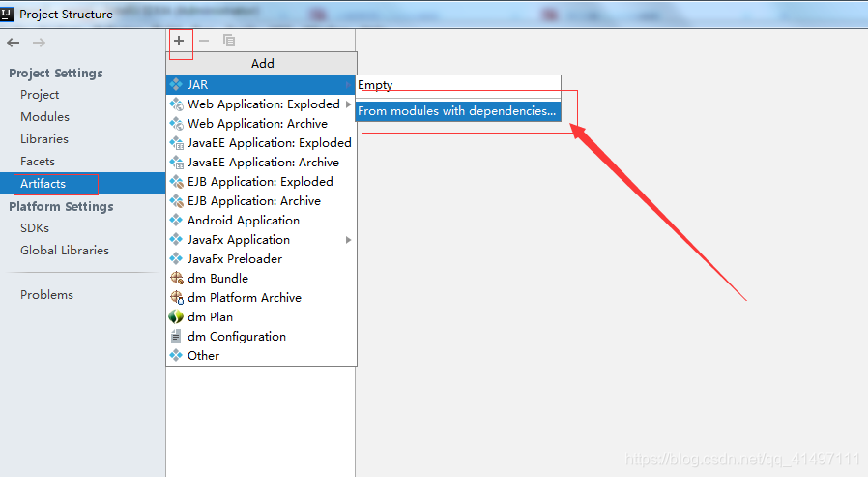The width and height of the screenshot is (868, 477).
Task: Click EJB Application: Archive icon
Action: coord(176,201)
